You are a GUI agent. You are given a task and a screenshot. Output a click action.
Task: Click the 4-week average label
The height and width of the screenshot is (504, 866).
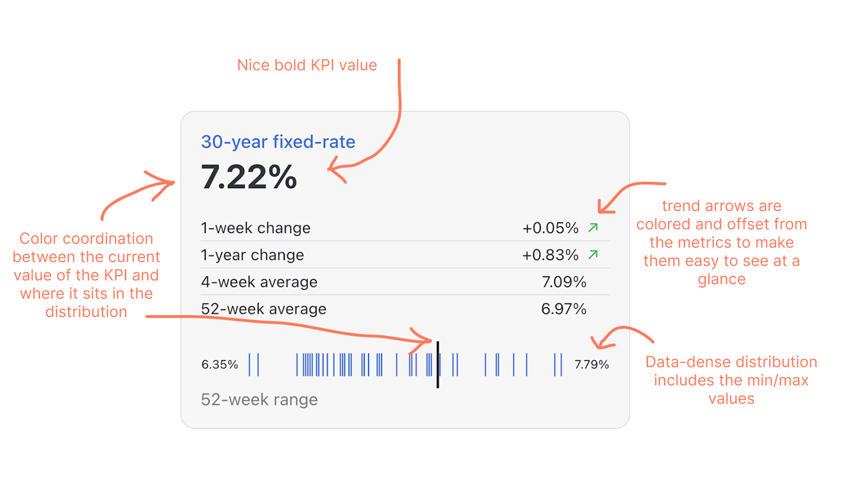coord(259,282)
